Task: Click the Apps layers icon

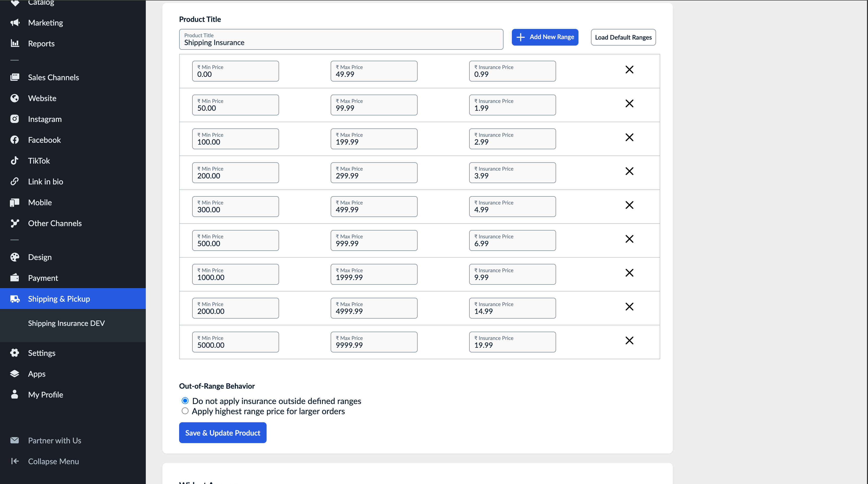Action: click(15, 374)
